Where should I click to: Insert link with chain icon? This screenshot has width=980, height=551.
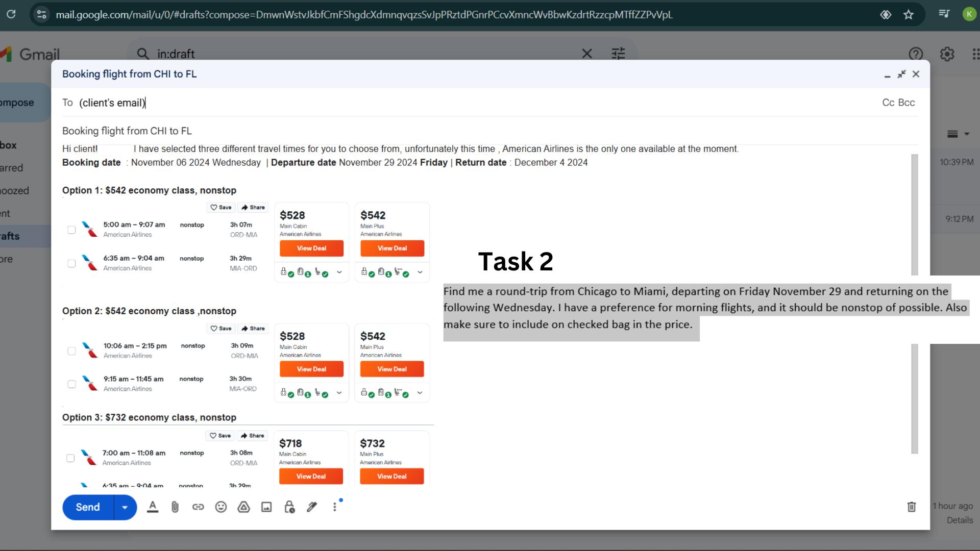(x=198, y=507)
